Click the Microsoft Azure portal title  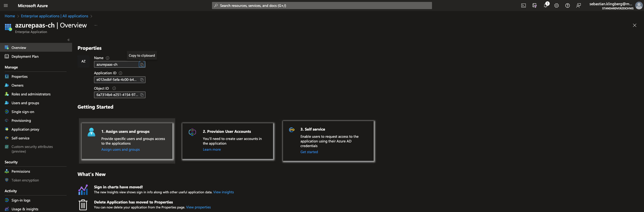click(x=33, y=5)
